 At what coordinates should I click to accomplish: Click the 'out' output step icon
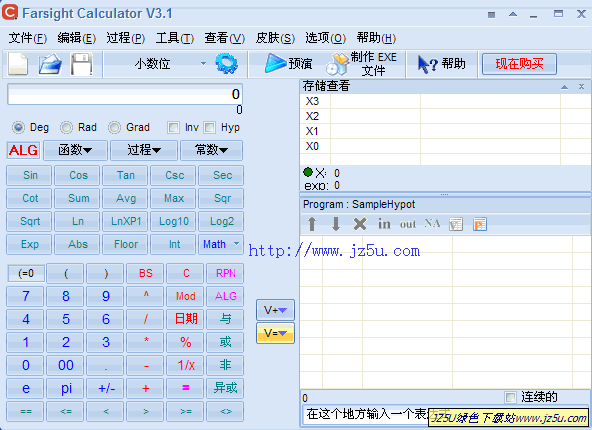pos(408,224)
